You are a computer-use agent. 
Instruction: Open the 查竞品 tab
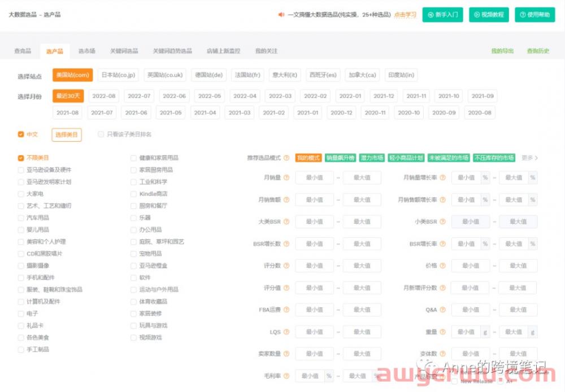click(23, 50)
